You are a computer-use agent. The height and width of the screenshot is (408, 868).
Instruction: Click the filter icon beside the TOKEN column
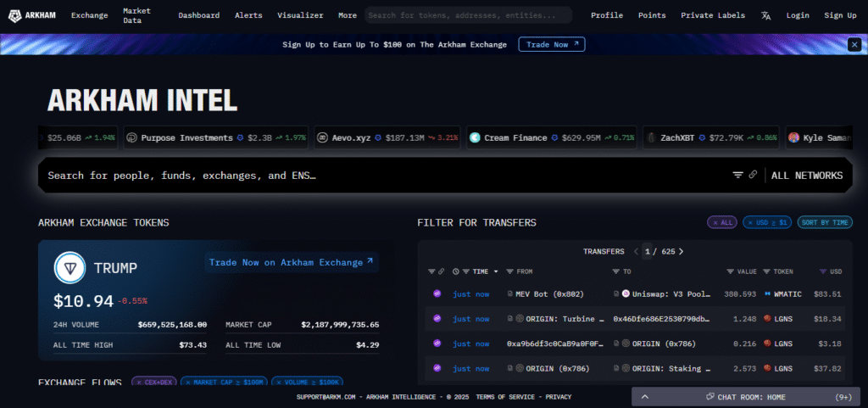coord(766,271)
